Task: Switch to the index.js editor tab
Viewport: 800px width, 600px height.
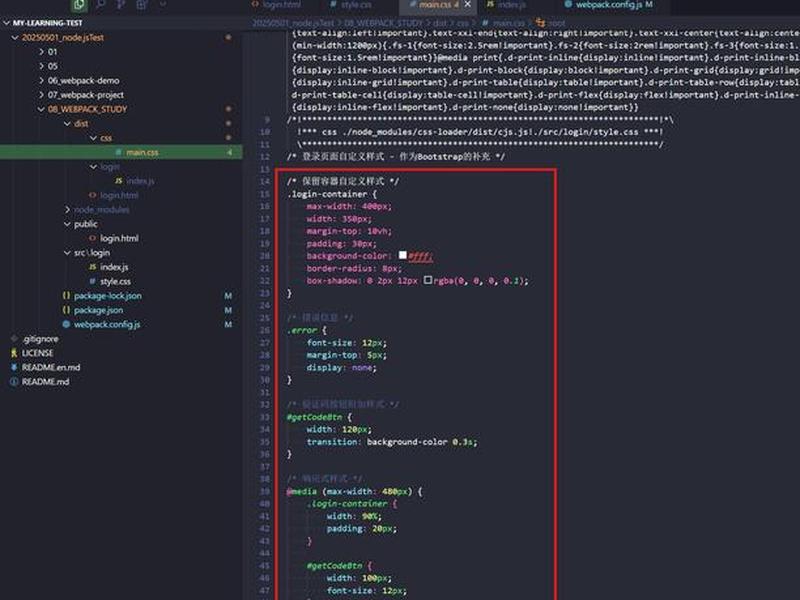Action: tap(512, 5)
